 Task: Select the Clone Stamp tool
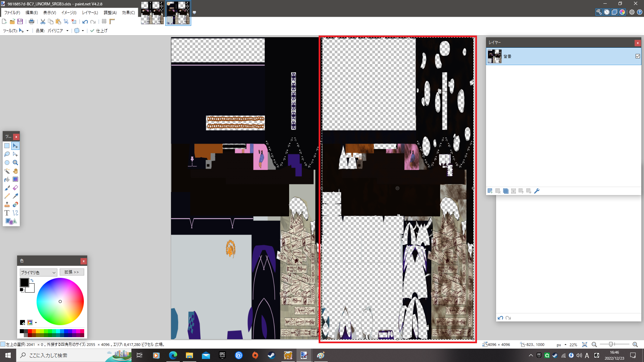click(x=7, y=204)
